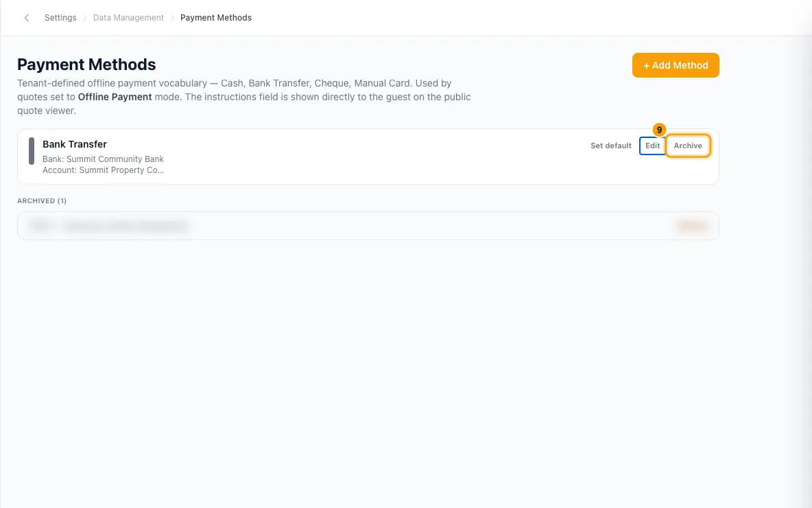The width and height of the screenshot is (812, 508).
Task: Click the bold Offline Payment text
Action: click(115, 97)
